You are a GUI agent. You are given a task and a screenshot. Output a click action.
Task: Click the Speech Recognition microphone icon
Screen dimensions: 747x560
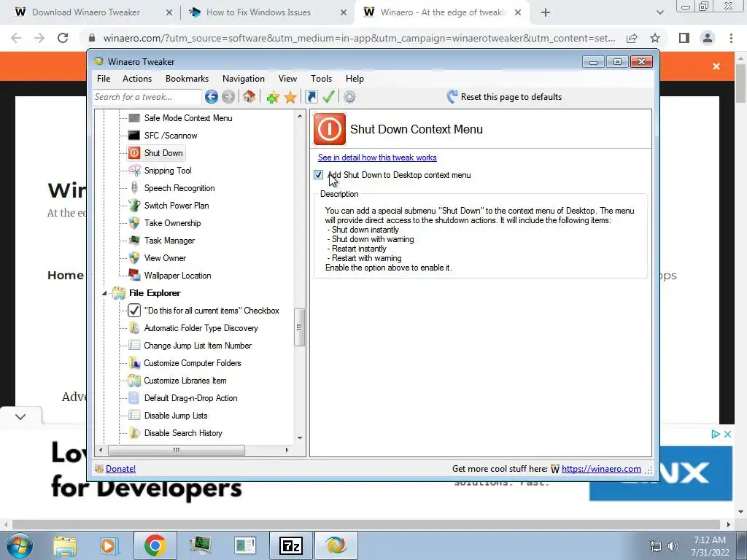(x=134, y=187)
